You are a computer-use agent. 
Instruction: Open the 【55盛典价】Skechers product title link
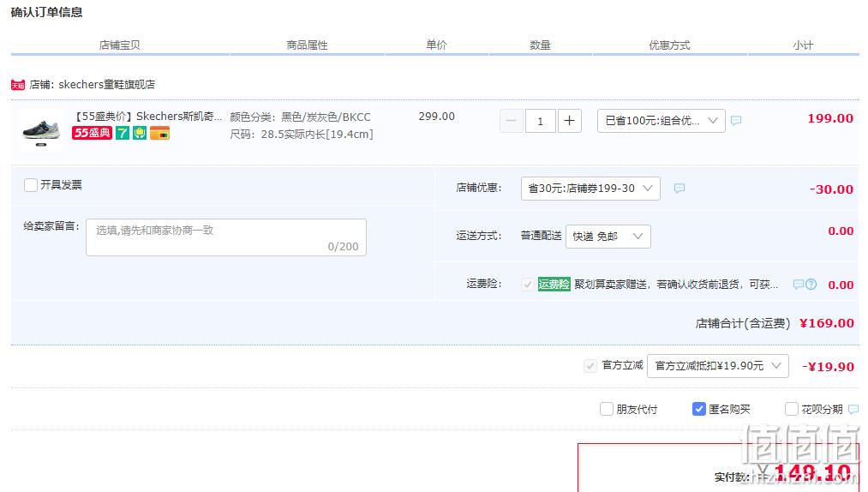click(x=147, y=117)
